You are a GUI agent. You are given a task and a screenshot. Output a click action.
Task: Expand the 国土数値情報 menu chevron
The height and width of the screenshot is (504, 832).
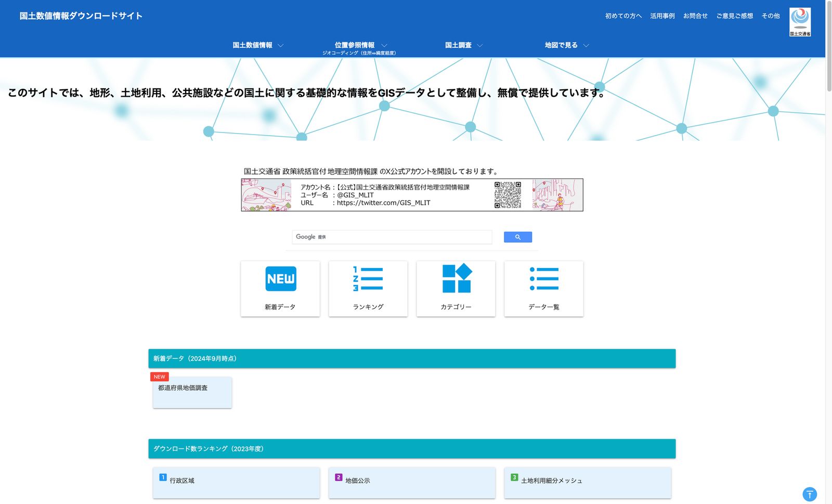tap(281, 45)
